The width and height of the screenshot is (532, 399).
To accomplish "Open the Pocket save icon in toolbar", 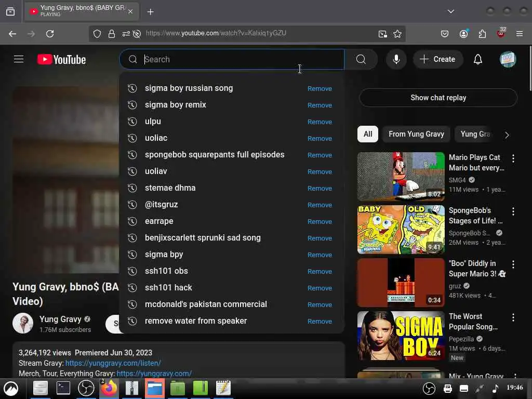I will click(x=445, y=34).
